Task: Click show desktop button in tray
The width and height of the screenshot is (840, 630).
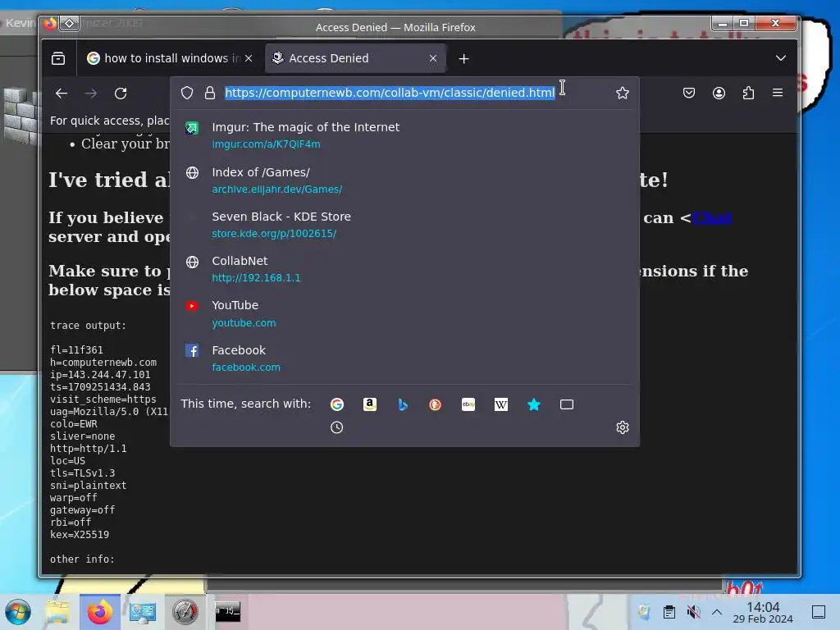Action: click(818, 612)
